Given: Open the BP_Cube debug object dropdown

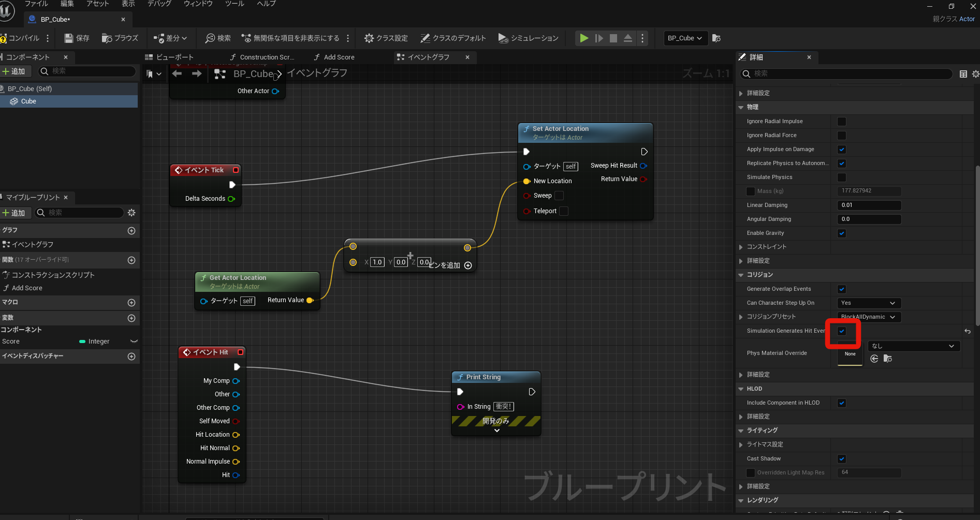Looking at the screenshot, I should coord(685,38).
